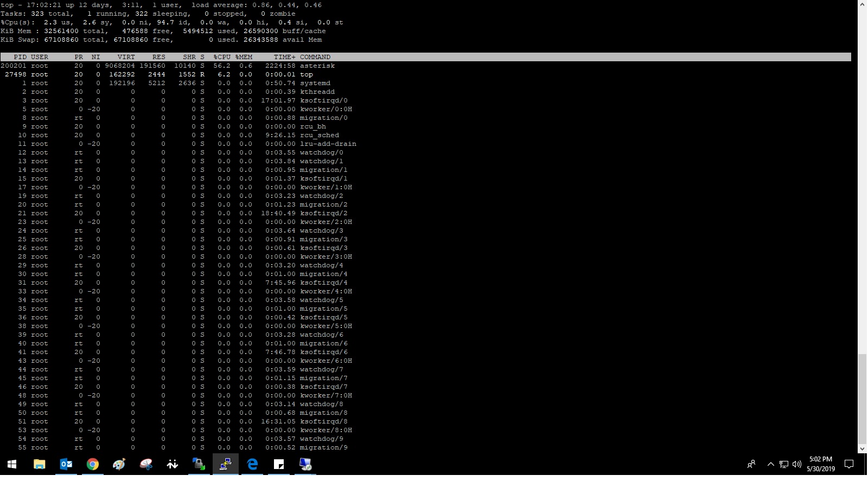868x488 pixels.
Task: Launch WinSCP from the taskbar padlock icon
Action: coord(199,464)
